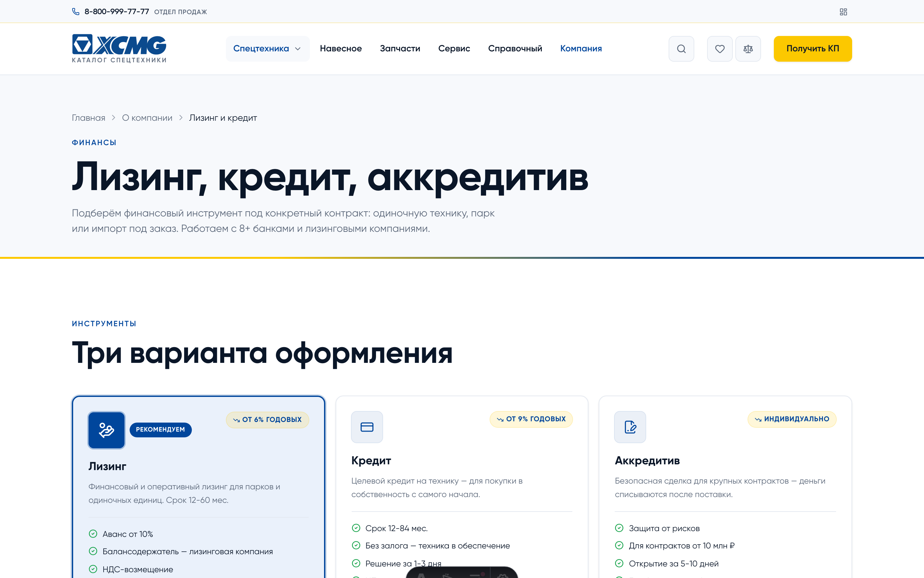Viewport: 924px width, 578px height.
Task: Click text Для контрактов от 10 млн ₽
Action: pyautogui.click(x=681, y=546)
